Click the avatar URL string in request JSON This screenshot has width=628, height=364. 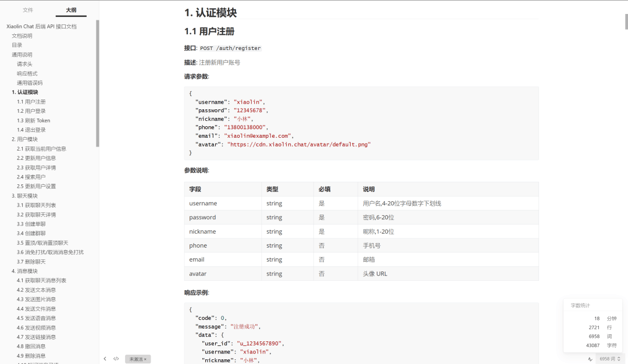coord(298,144)
